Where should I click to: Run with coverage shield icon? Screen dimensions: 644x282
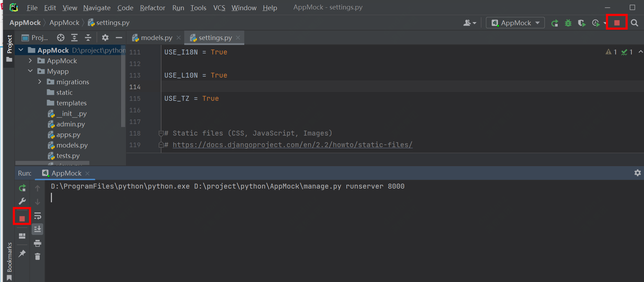[x=582, y=23]
